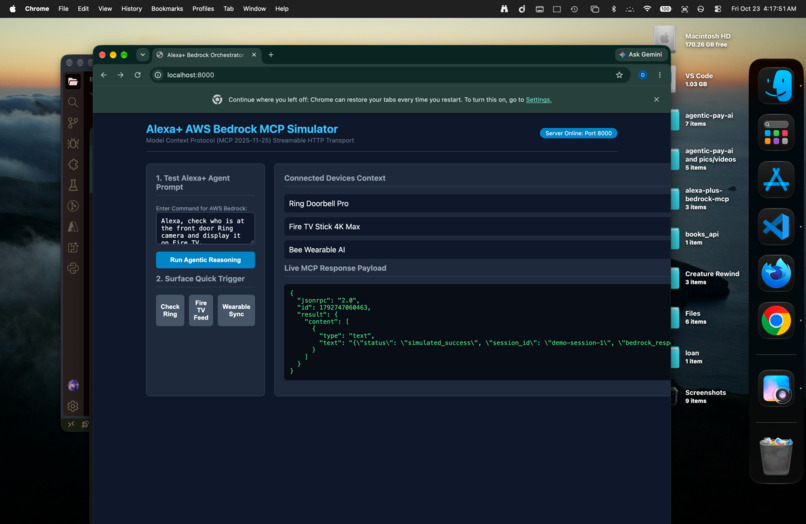The width and height of the screenshot is (806, 524).
Task: Click Wi-Fi icon in menu bar
Action: click(647, 9)
